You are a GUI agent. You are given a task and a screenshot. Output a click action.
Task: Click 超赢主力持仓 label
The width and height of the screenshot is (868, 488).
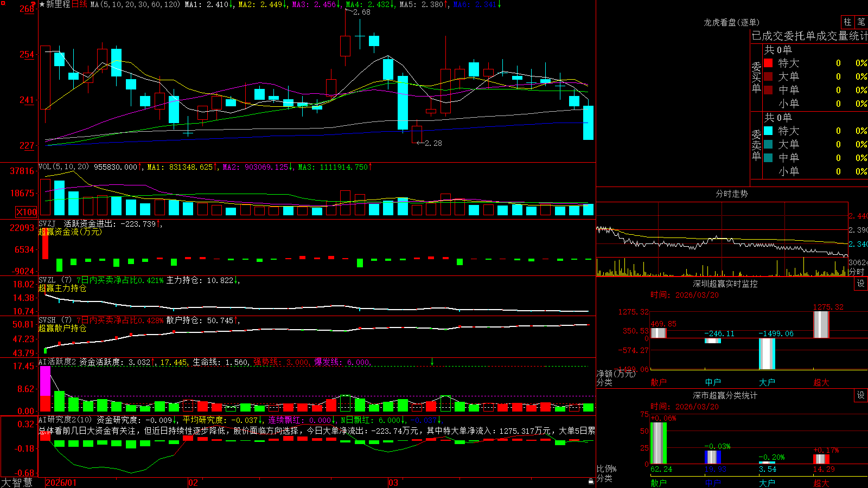62,288
